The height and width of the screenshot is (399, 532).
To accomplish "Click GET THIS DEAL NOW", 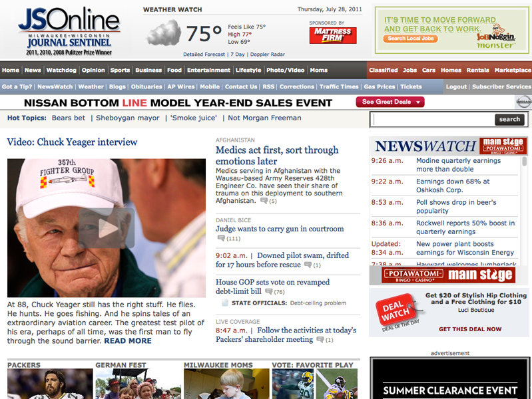I will click(x=470, y=329).
